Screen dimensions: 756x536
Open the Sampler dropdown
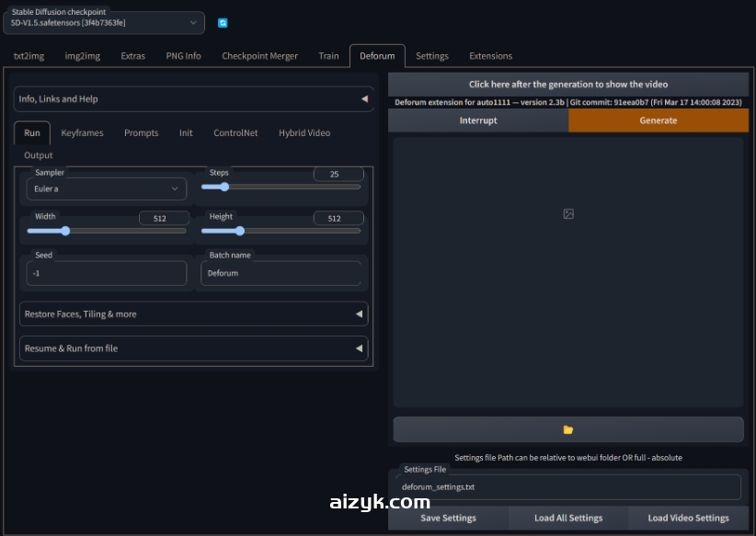click(107, 188)
